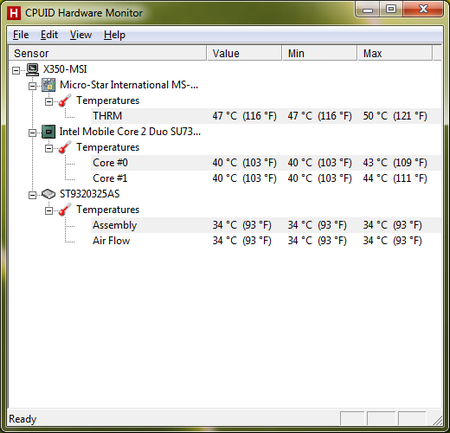Select the X350-MSI computer icon

point(32,69)
